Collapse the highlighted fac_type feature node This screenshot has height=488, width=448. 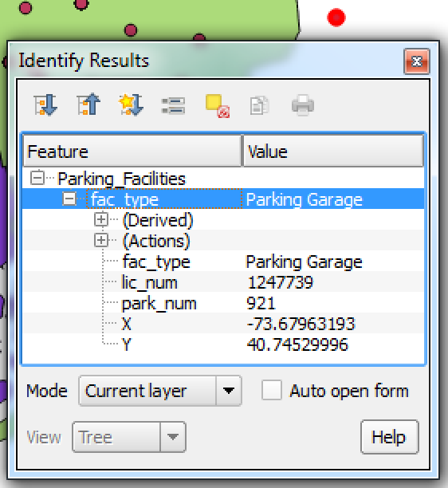coord(69,199)
